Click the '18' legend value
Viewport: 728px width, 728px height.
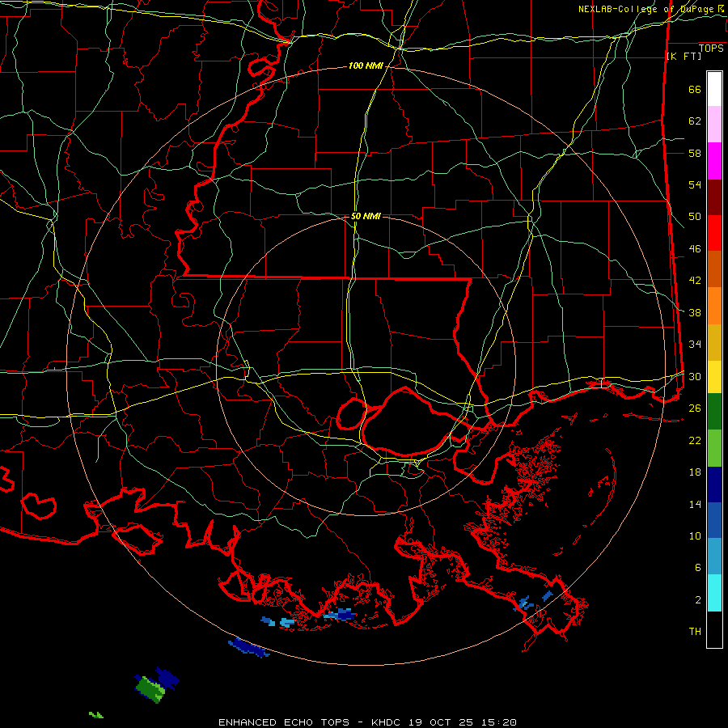coord(695,472)
